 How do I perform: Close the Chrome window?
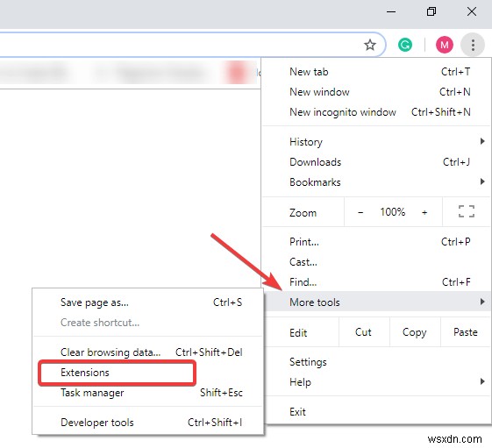pos(472,12)
